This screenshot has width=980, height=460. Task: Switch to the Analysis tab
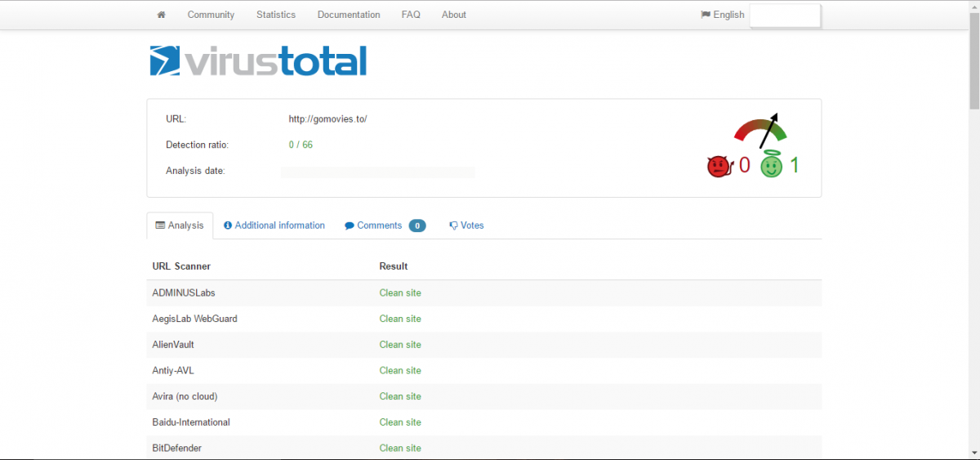point(180,226)
